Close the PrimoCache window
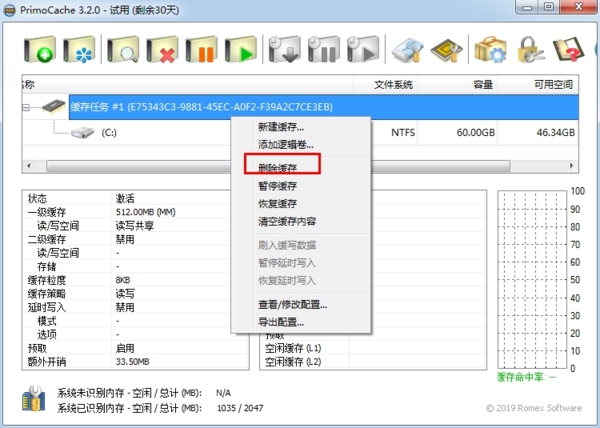Image resolution: width=600 pixels, height=428 pixels. pyautogui.click(x=579, y=7)
